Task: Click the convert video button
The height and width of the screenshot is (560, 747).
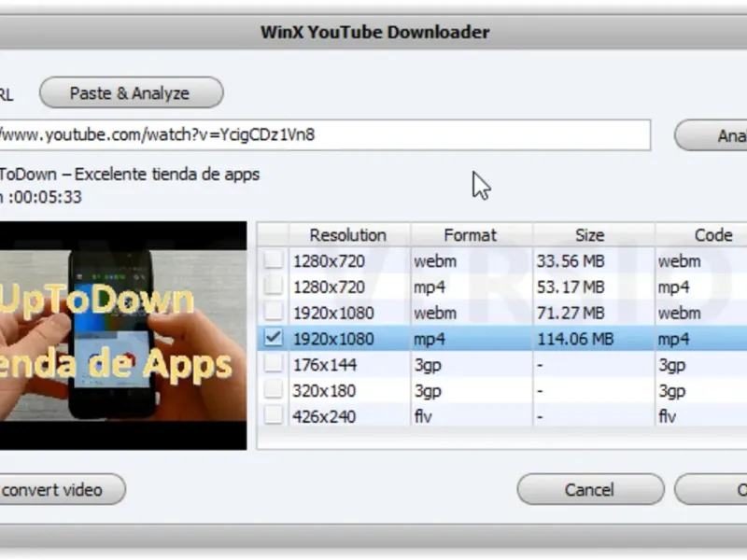Action: 63,489
